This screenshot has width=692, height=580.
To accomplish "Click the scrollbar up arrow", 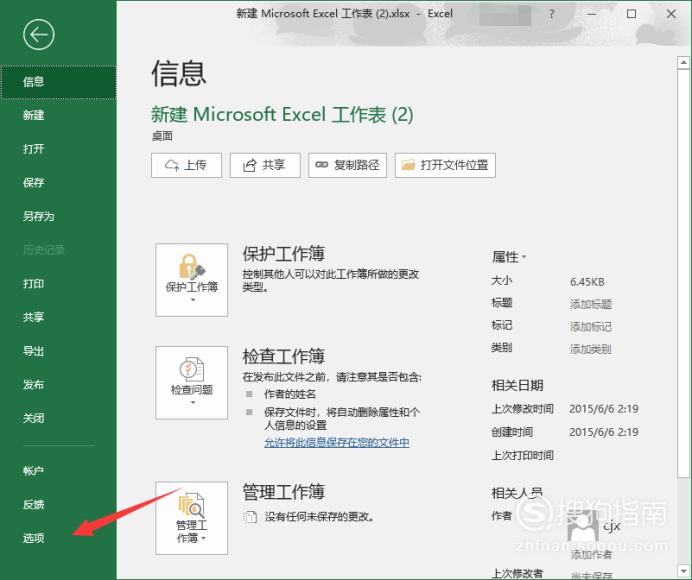I will (684, 63).
